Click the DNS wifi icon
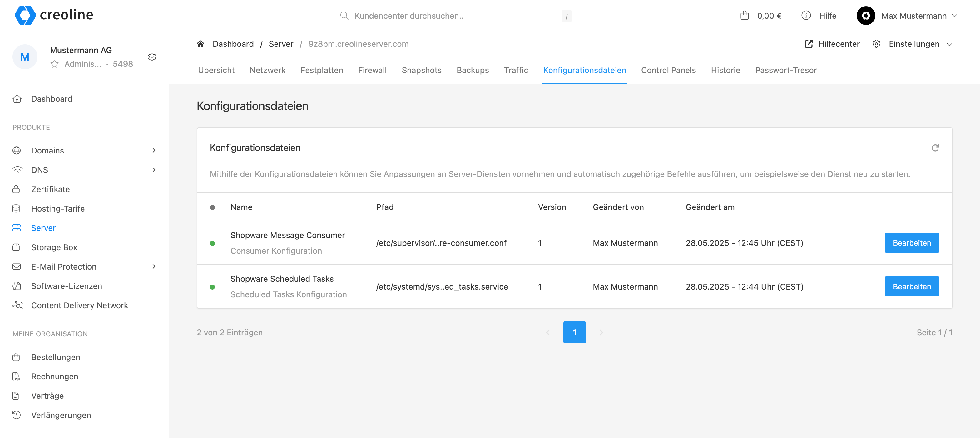The width and height of the screenshot is (980, 438). [x=17, y=170]
